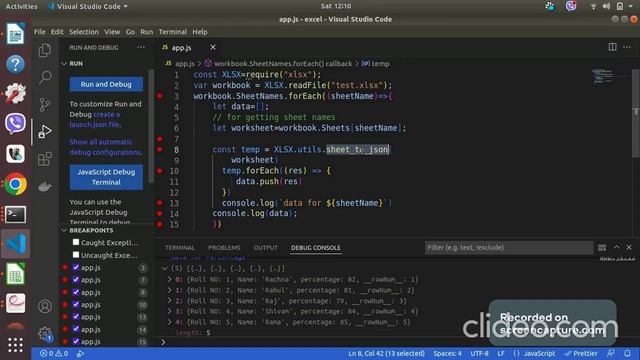Image resolution: width=640 pixels, height=360 pixels.
Task: Collapse the (5) array output in console
Action: (164, 269)
